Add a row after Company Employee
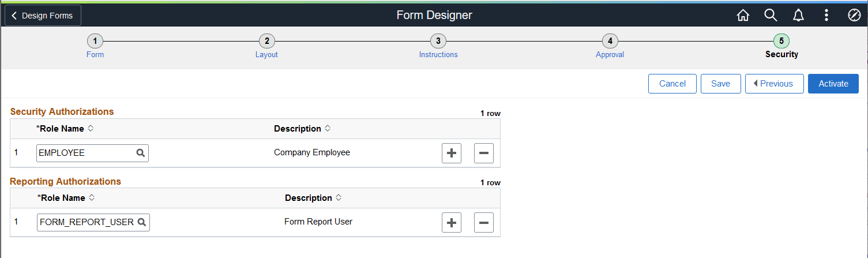 click(x=452, y=153)
